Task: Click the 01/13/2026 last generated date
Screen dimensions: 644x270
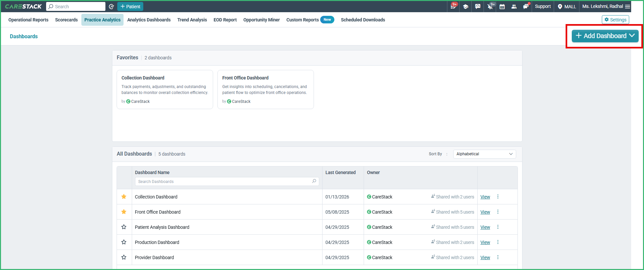Action: tap(337, 197)
